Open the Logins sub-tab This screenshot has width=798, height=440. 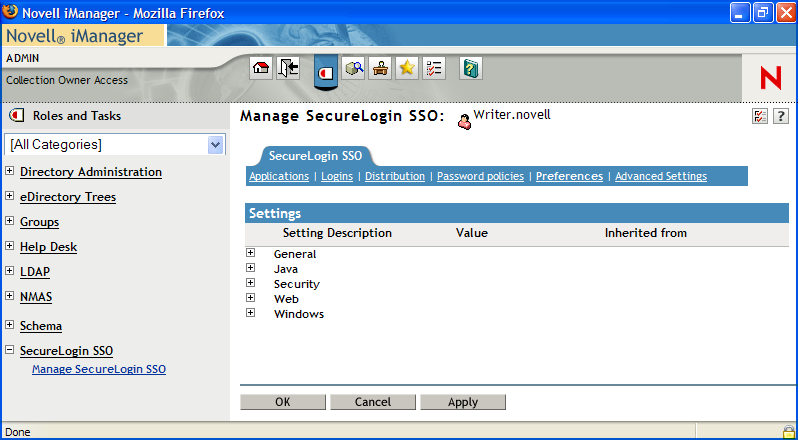pos(337,176)
